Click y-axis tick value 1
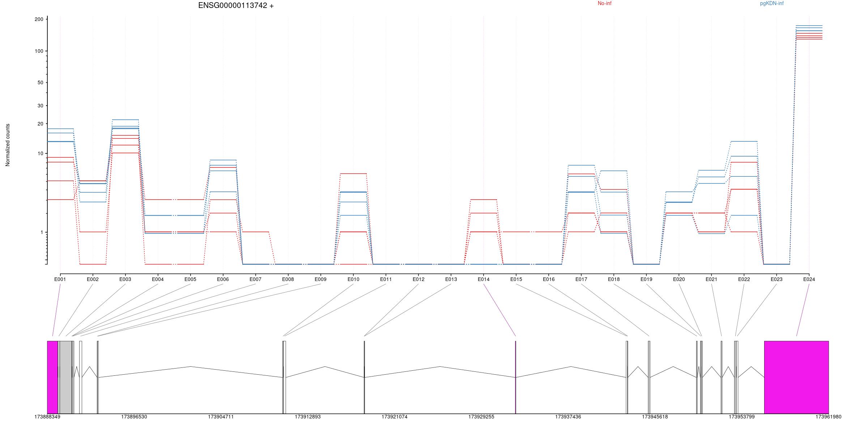 (42, 232)
